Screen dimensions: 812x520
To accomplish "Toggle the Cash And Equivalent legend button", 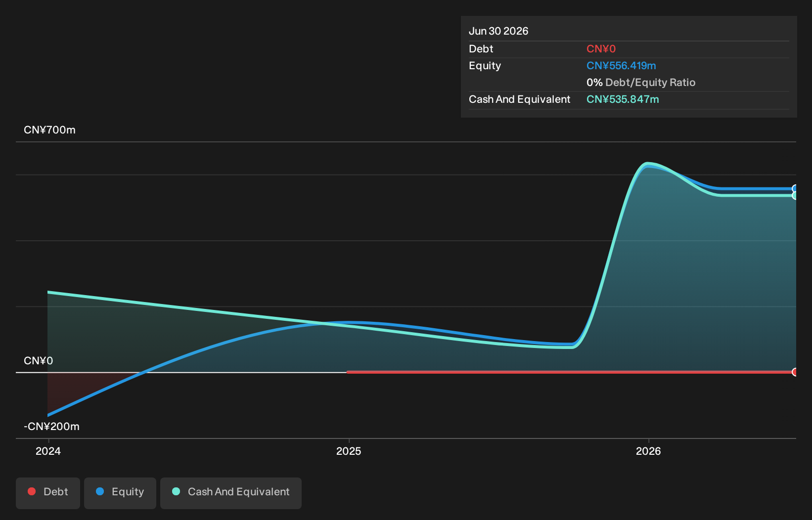I will [231, 493].
